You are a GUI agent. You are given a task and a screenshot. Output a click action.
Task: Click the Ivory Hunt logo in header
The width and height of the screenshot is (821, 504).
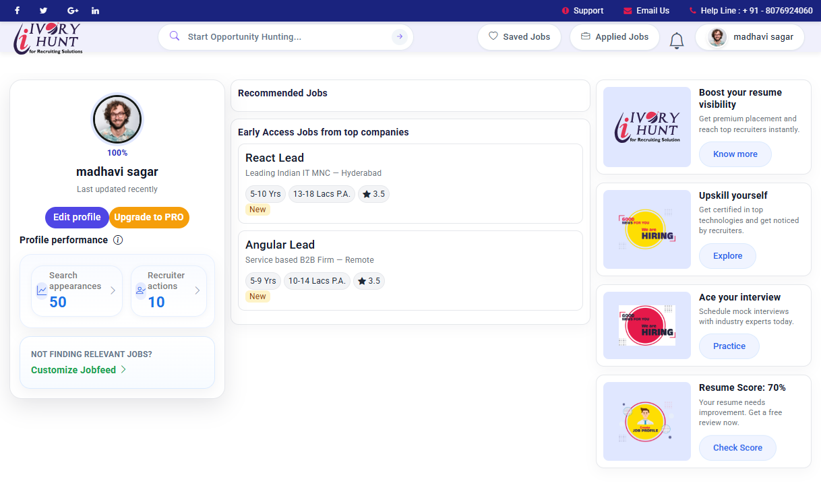(48, 38)
